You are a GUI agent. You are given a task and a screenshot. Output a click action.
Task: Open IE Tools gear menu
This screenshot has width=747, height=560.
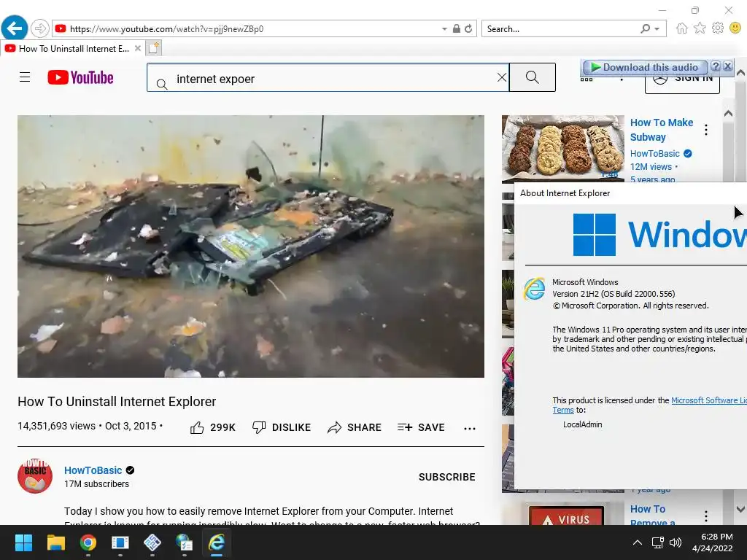[718, 28]
